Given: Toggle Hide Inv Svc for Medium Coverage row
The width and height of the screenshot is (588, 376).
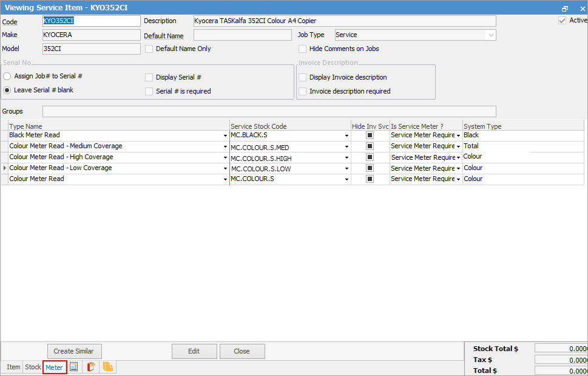Looking at the screenshot, I should (x=370, y=146).
